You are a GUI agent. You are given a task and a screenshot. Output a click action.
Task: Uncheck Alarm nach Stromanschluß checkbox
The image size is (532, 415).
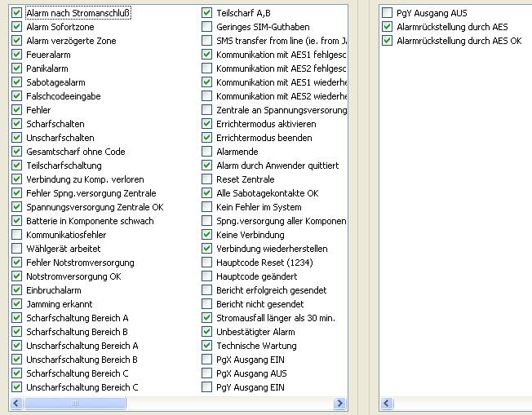17,13
